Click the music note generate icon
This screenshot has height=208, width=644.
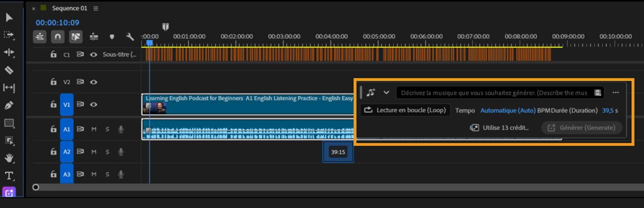(371, 92)
